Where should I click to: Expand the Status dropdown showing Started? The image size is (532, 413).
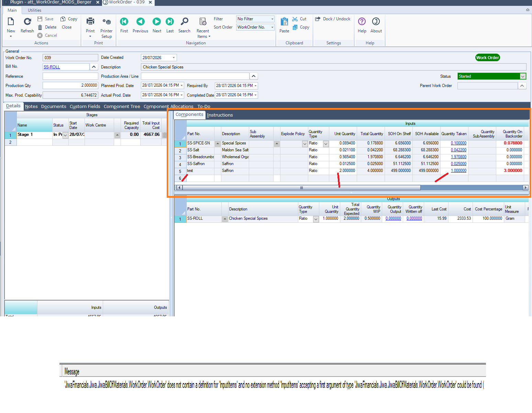pos(522,76)
